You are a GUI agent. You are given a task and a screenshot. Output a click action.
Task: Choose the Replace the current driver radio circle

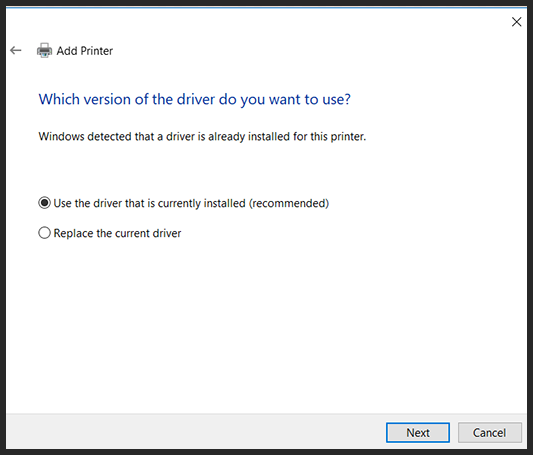coord(44,233)
